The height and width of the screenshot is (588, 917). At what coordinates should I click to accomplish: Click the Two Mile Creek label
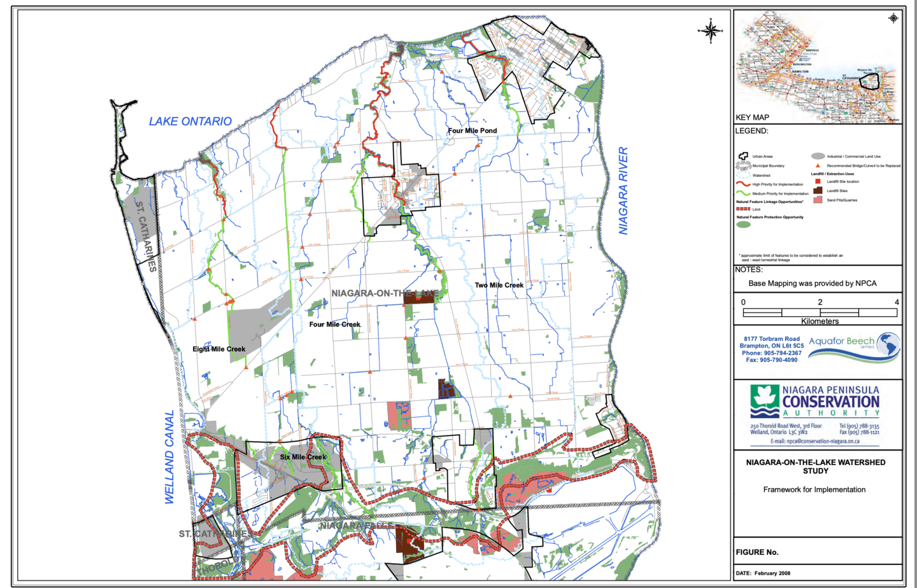[x=499, y=285]
